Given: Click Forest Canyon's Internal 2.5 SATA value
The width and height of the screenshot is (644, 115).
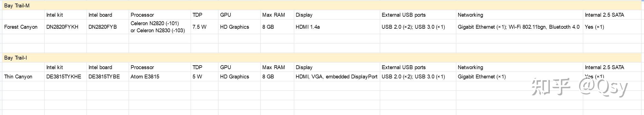Looking at the screenshot, I should pos(594,27).
